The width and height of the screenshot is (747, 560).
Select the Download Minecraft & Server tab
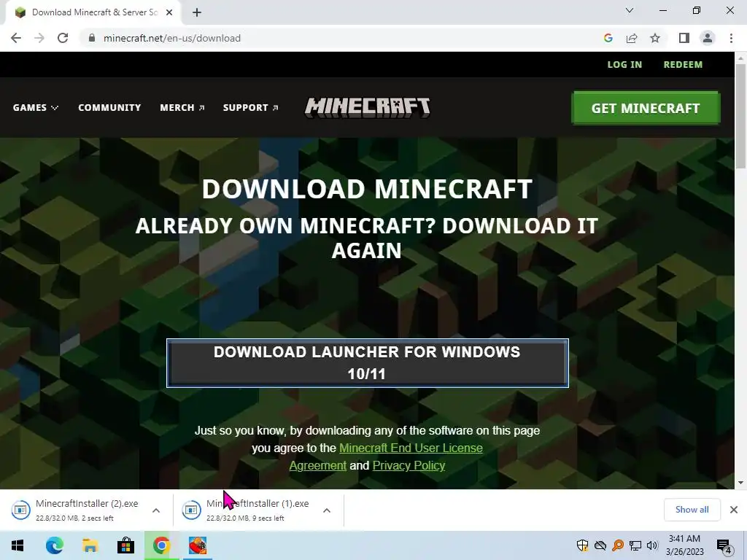(x=93, y=12)
